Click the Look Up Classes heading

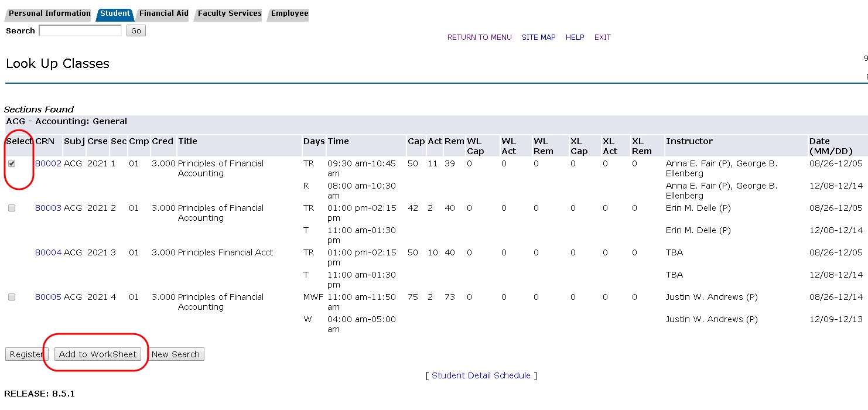(x=57, y=64)
